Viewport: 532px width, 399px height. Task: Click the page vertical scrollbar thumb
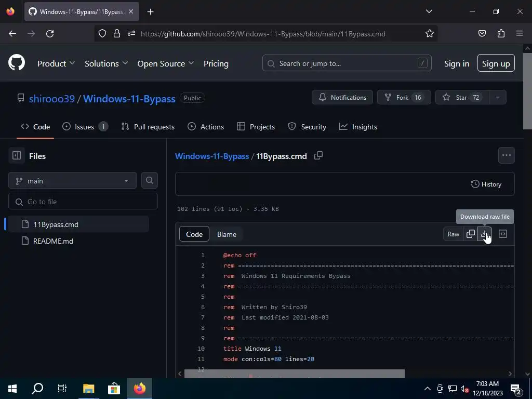click(x=527, y=91)
